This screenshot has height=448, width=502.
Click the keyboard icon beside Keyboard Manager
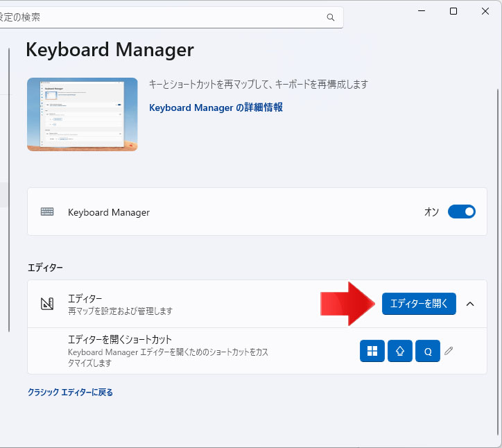[x=47, y=212]
